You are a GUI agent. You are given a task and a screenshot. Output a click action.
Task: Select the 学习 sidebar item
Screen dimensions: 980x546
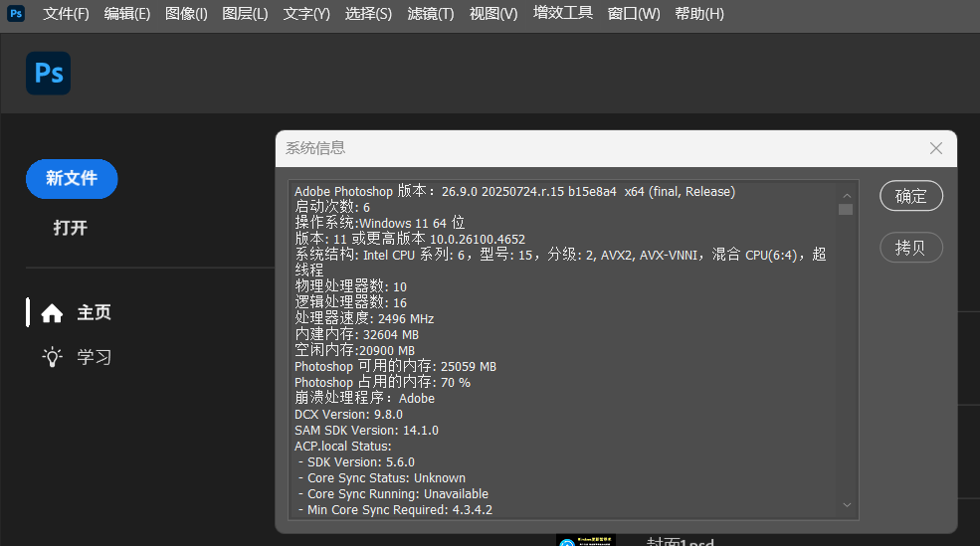click(x=94, y=357)
